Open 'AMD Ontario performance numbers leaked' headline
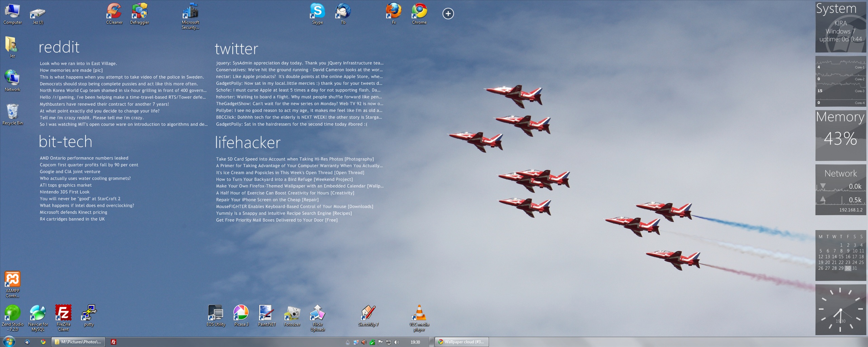Image resolution: width=868 pixels, height=347 pixels. coord(84,158)
